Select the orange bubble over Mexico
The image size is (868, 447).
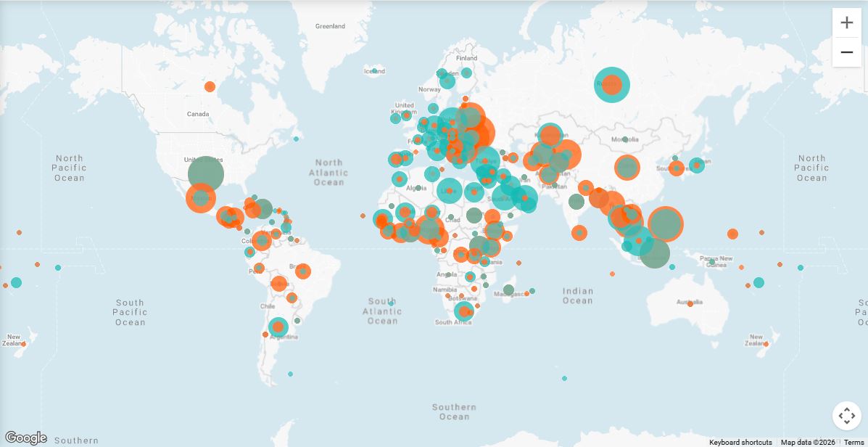pos(201,197)
